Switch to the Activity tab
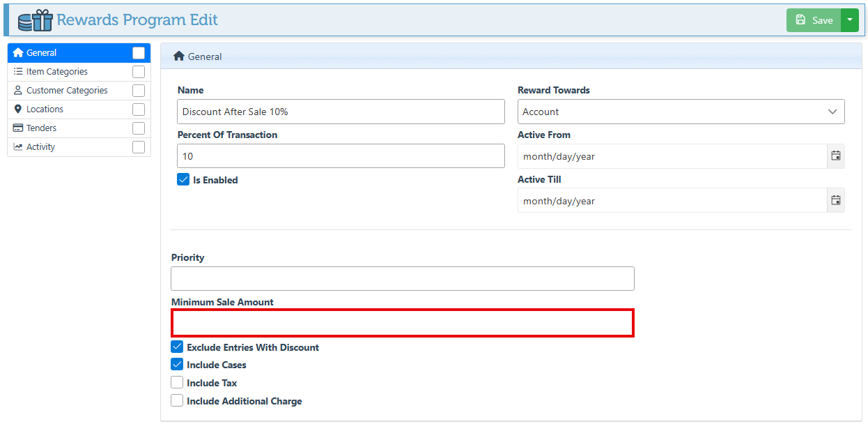This screenshot has height=424, width=868. [x=40, y=147]
